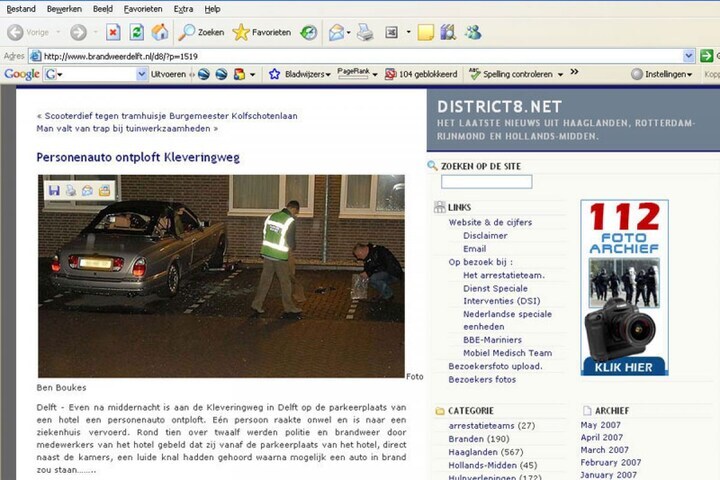Open the Favorieten menu
This screenshot has height=480, width=720.
143,9
